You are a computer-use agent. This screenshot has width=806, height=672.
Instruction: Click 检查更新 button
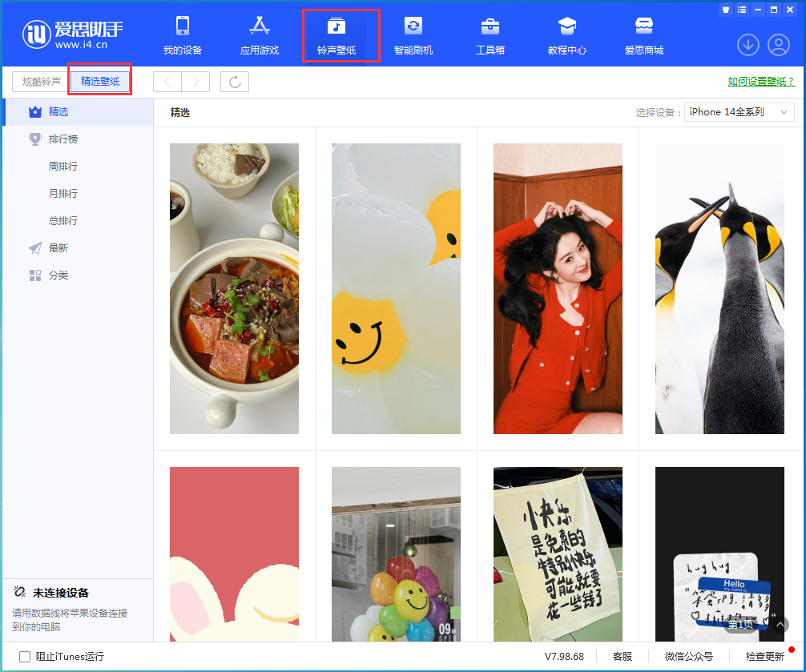pyautogui.click(x=765, y=657)
